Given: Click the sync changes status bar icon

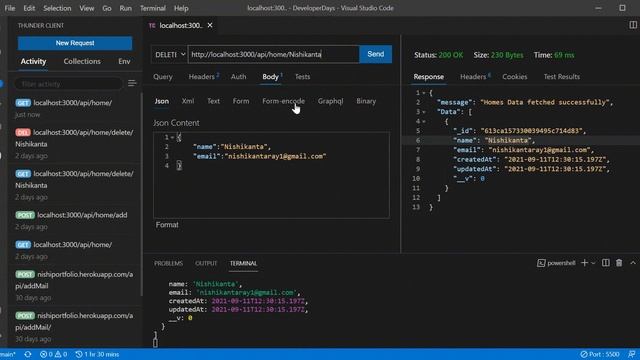Looking at the screenshot, I should pyautogui.click(x=28, y=354).
